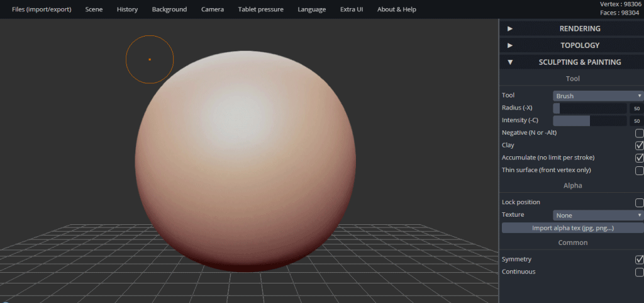Toggle the Lock position checkbox

point(639,203)
